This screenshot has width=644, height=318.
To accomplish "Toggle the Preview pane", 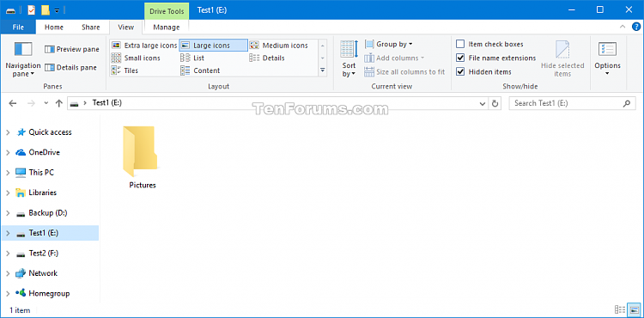I will 72,49.
